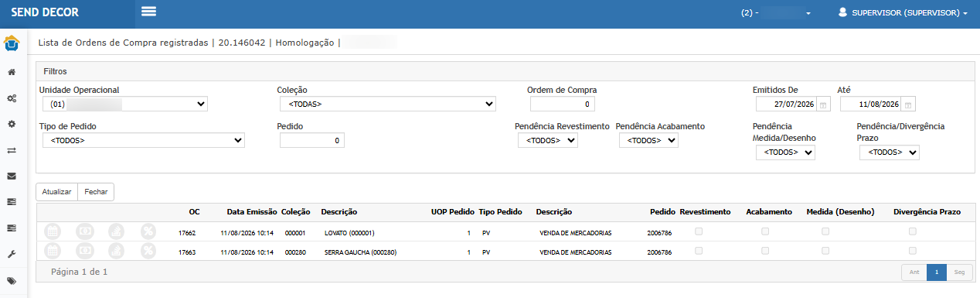The image size is (980, 298).
Task: Open the Pendência/Divergência Prazo dropdown
Action: click(890, 152)
